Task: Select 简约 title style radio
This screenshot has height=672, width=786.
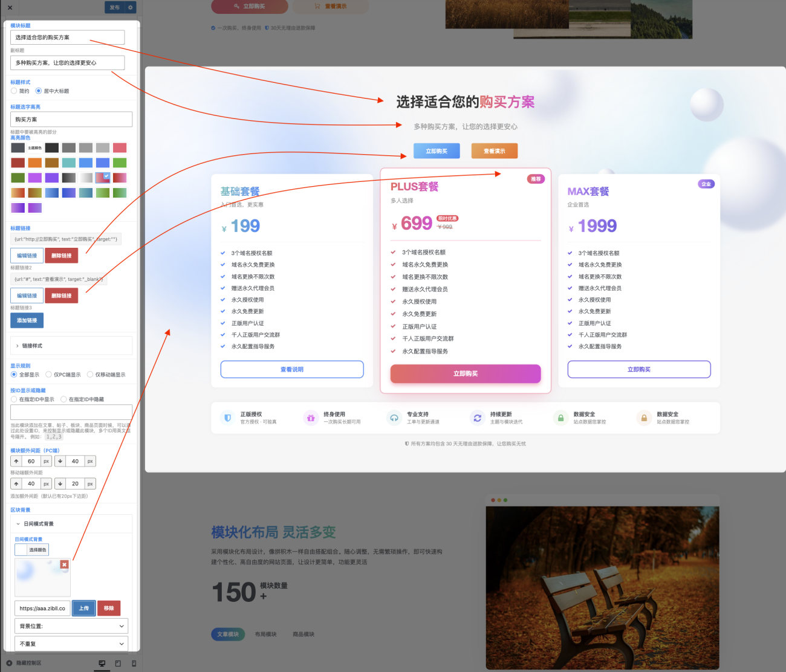Action: (14, 91)
